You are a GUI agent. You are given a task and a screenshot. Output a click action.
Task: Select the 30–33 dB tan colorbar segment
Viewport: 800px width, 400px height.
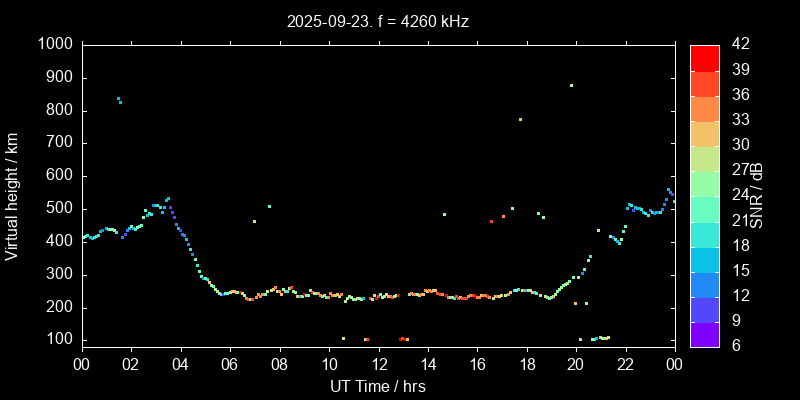(705, 133)
